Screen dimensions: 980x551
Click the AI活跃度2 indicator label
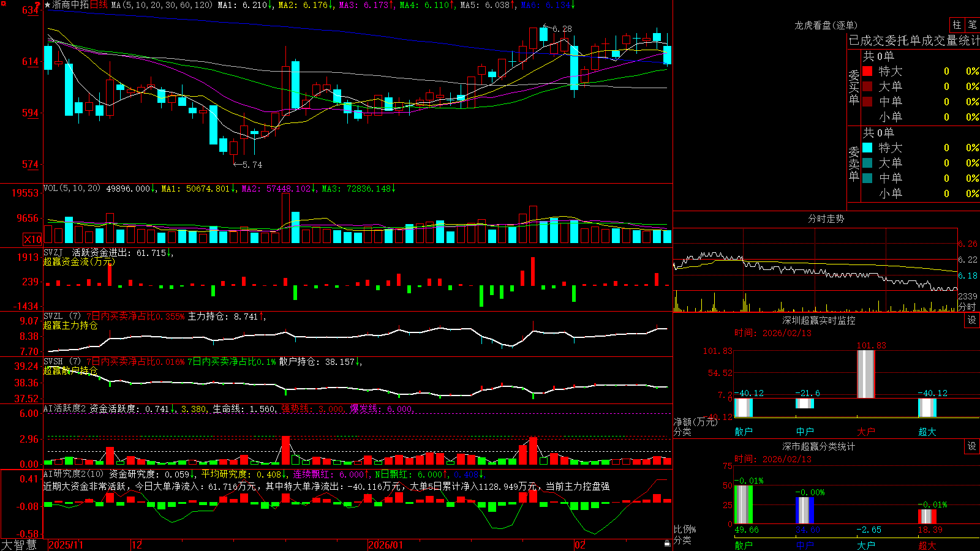pyautogui.click(x=65, y=408)
